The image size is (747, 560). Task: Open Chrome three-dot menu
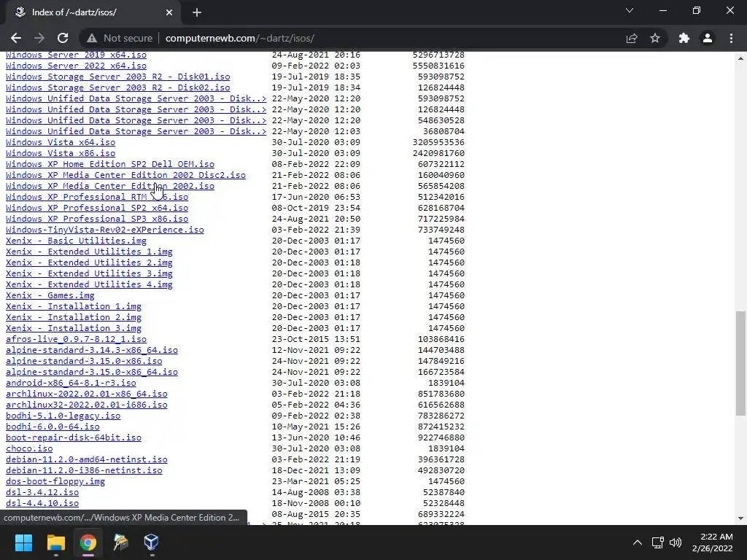731,38
